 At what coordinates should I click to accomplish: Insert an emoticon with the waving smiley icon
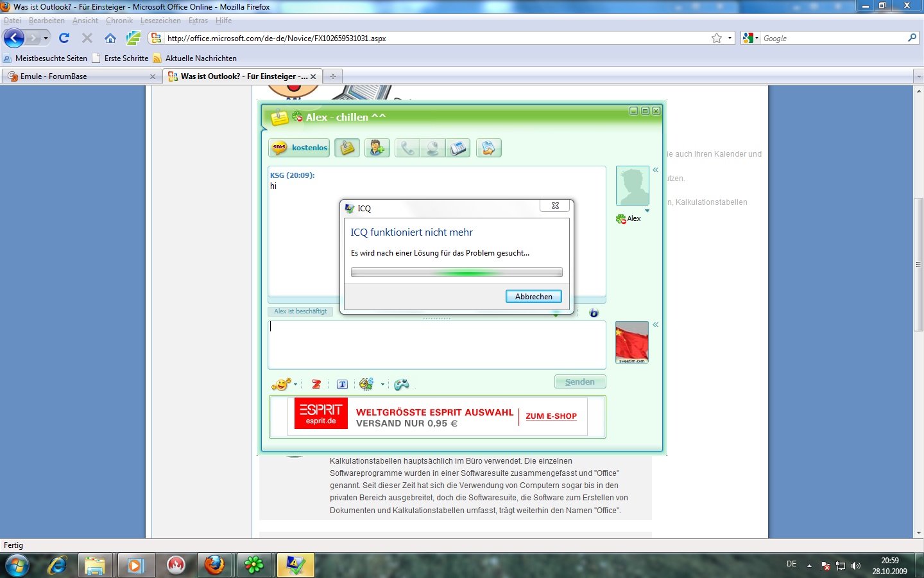[280, 384]
